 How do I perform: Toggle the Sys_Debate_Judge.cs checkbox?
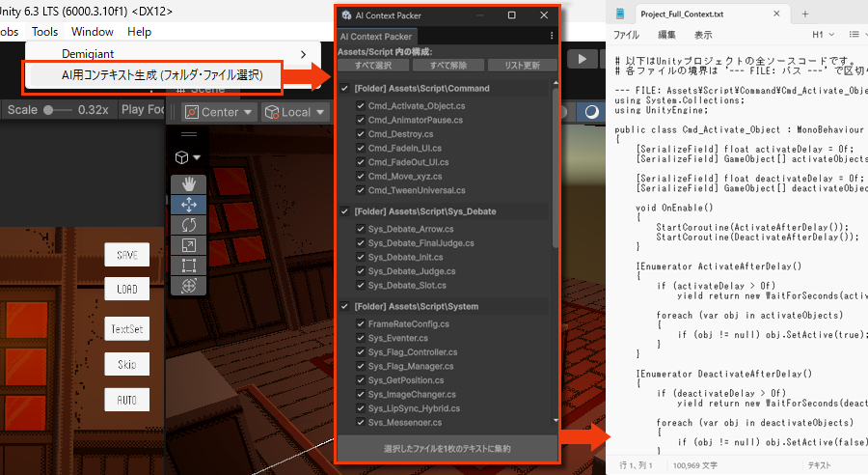click(x=361, y=271)
